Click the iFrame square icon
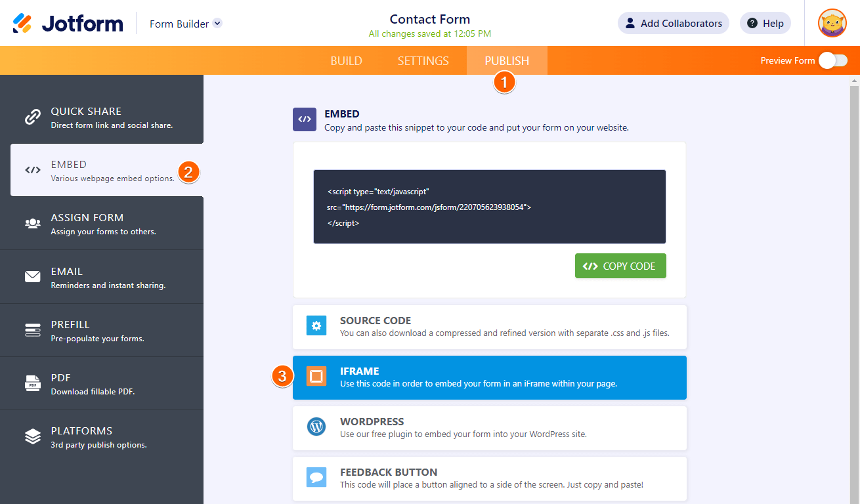Screen dimensions: 860x504 coord(316,376)
